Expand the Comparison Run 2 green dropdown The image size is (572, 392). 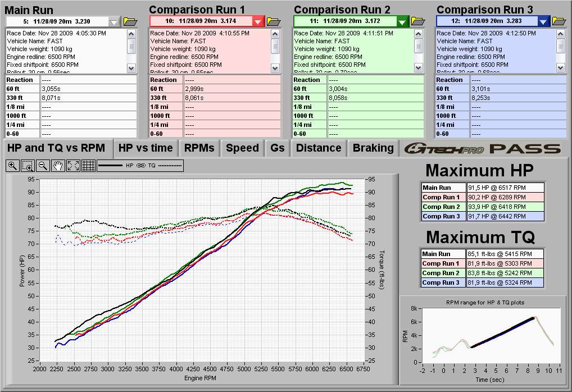tap(402, 21)
